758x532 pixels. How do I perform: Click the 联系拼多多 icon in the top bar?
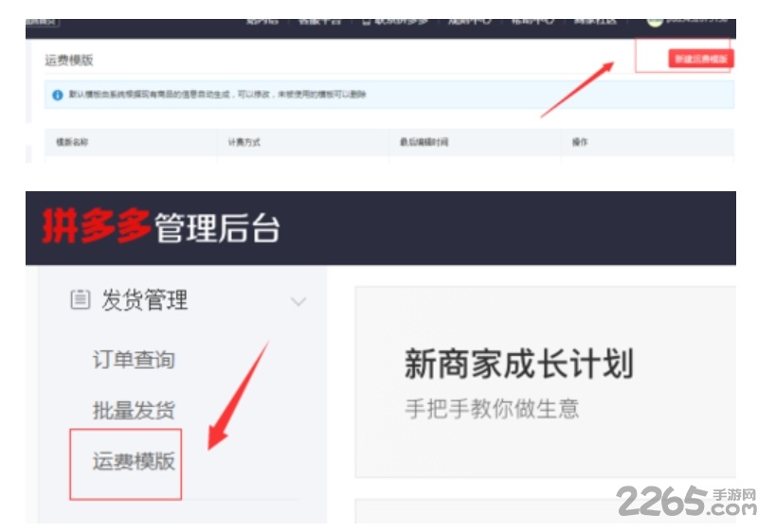[x=366, y=20]
